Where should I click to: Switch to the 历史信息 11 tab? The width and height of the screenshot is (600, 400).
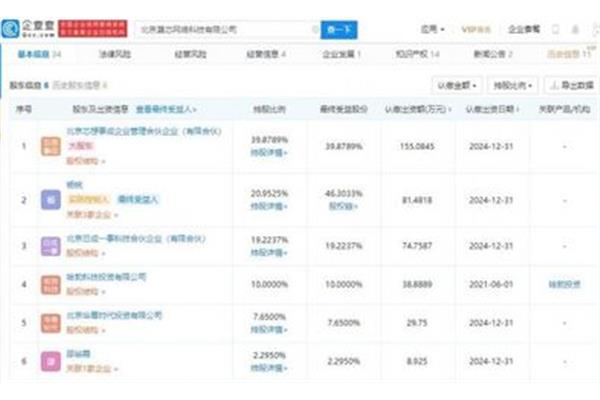[569, 54]
